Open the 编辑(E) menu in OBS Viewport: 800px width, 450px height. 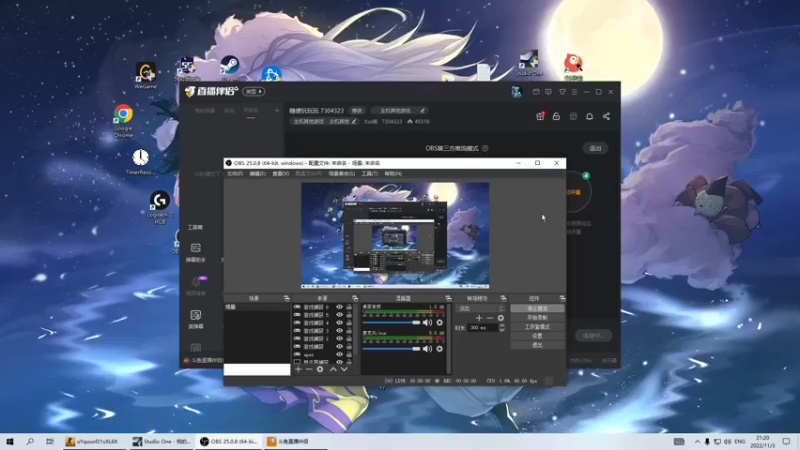pyautogui.click(x=257, y=173)
